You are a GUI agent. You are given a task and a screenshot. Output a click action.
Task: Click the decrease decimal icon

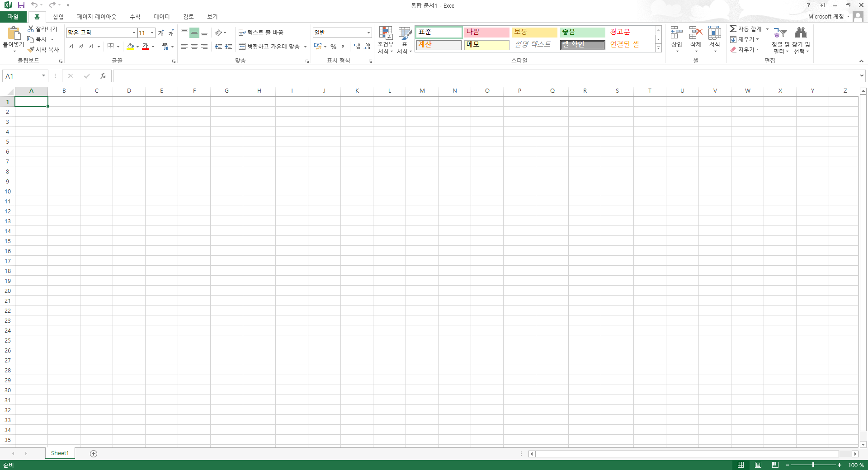tap(367, 47)
